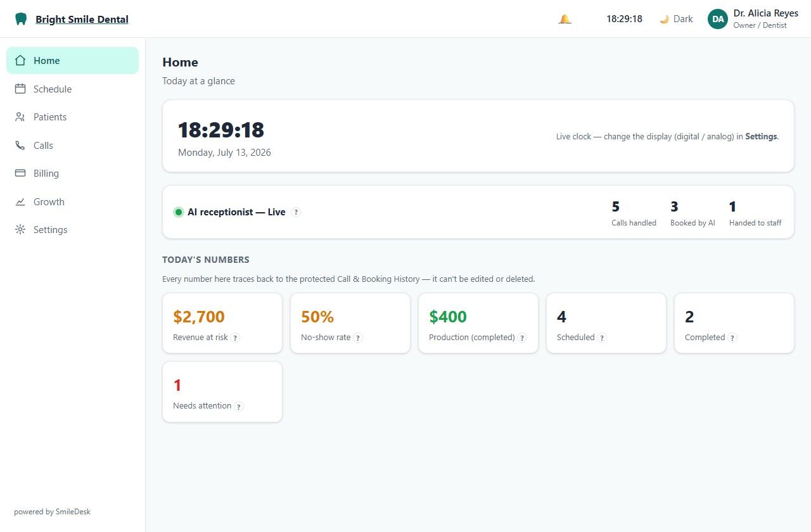Click AI receptionist — Live label
Viewport: 811px width, 532px height.
236,212
